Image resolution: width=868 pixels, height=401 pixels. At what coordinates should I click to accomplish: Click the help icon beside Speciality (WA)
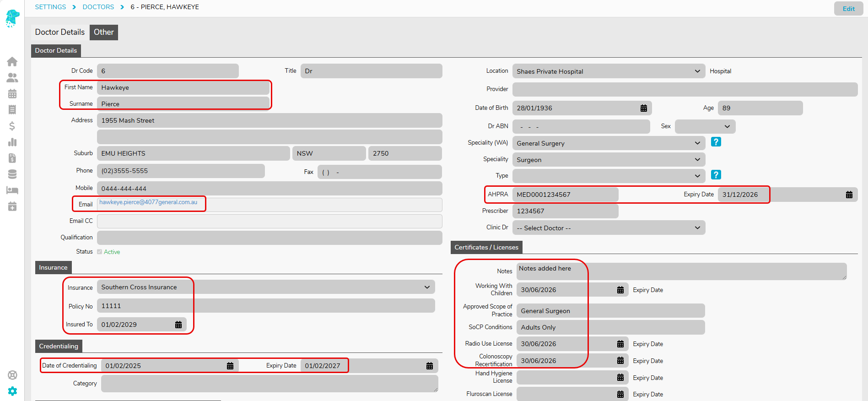pos(716,142)
